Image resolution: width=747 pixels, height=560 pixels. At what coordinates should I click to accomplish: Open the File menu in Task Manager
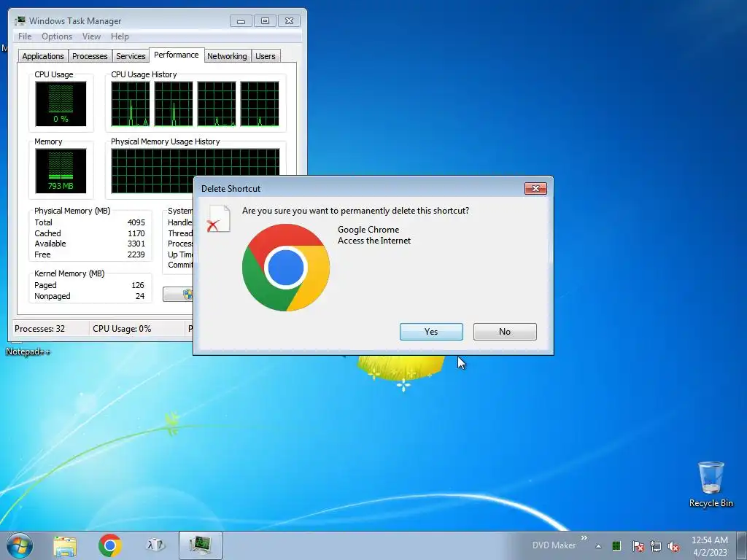point(25,36)
